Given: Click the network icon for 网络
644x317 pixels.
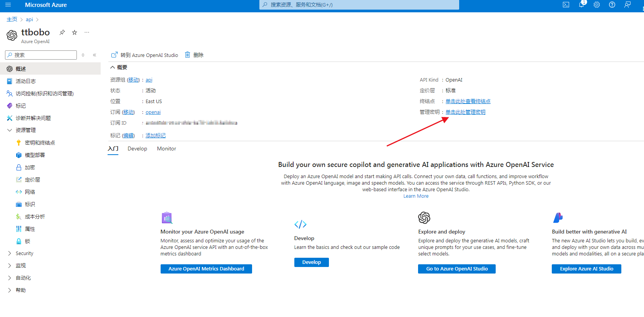Looking at the screenshot, I should [x=18, y=192].
